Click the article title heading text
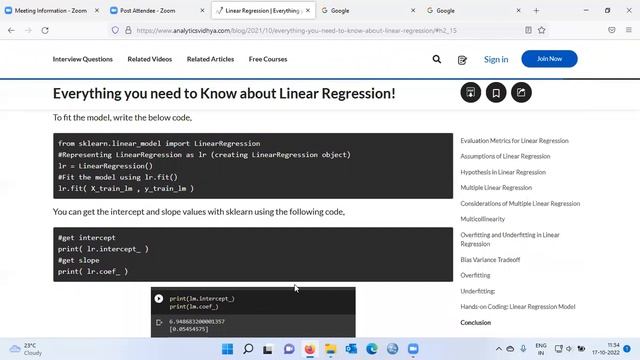This screenshot has width=640, height=360. 224,93
